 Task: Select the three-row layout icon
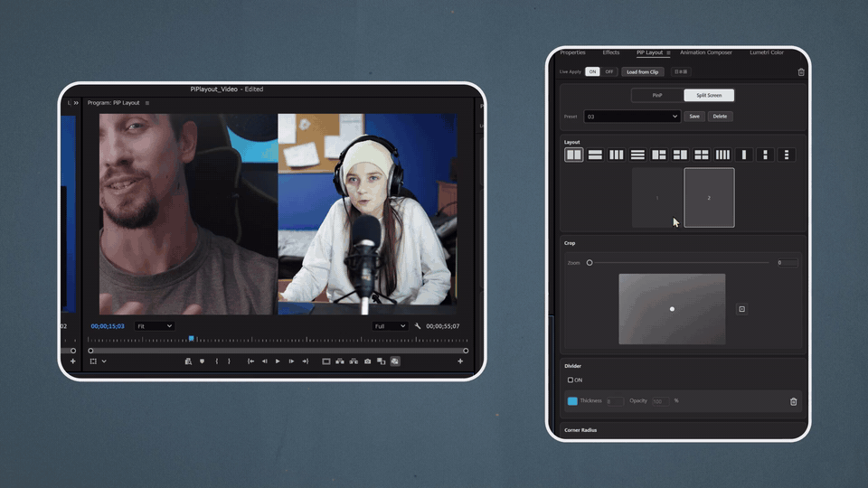click(637, 155)
